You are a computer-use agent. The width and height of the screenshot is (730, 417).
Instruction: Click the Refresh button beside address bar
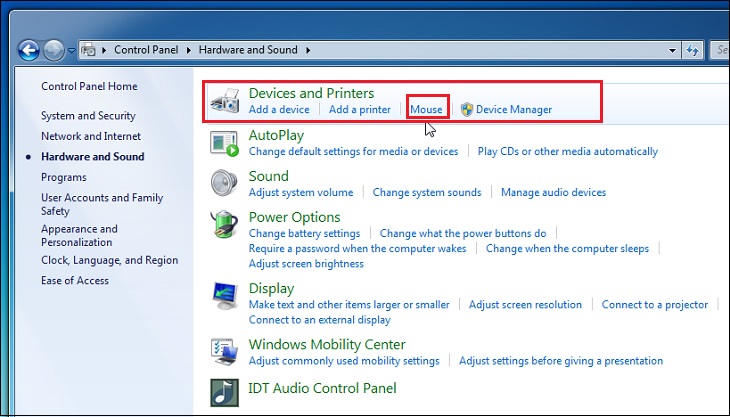(x=692, y=50)
